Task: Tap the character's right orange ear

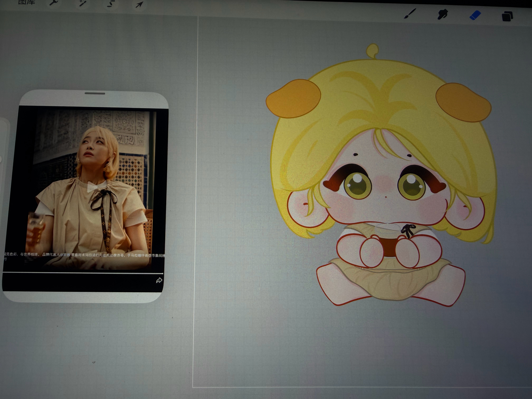Action: [x=463, y=103]
